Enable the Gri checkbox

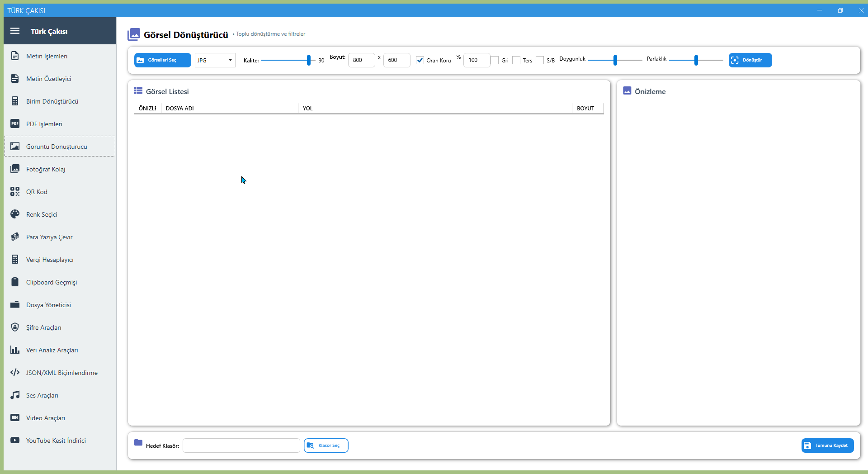495,60
